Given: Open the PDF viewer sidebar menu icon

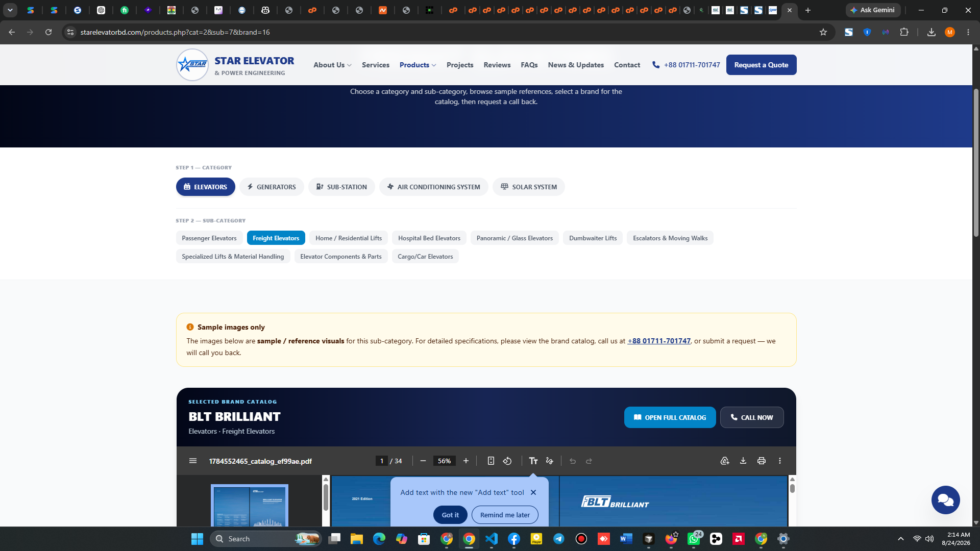Looking at the screenshot, I should [192, 461].
